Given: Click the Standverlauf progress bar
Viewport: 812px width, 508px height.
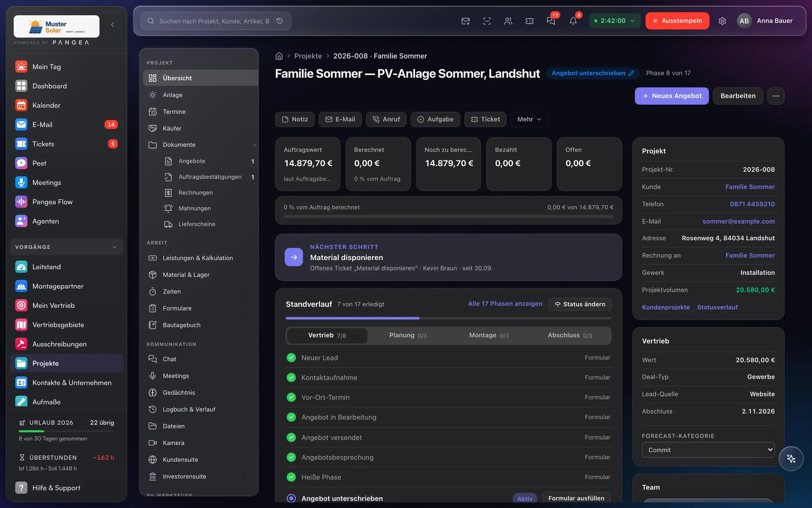Looking at the screenshot, I should (x=448, y=318).
